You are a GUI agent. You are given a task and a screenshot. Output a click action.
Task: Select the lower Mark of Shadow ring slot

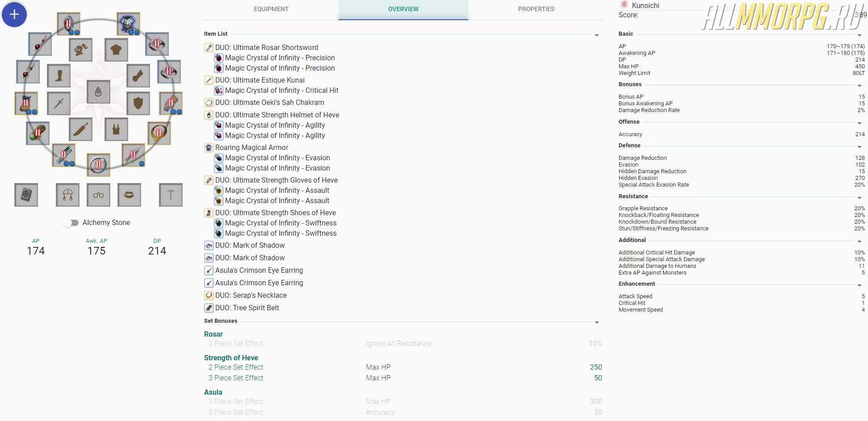tap(169, 71)
